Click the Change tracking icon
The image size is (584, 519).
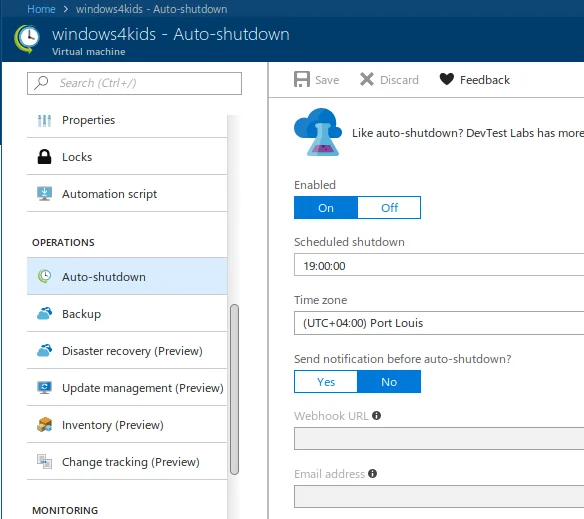[44, 462]
